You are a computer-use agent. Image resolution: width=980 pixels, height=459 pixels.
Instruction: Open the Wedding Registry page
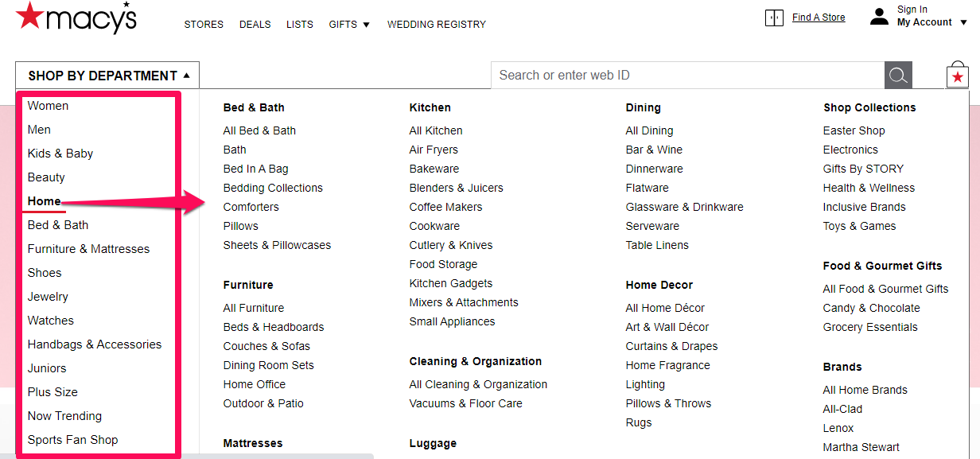[437, 25]
